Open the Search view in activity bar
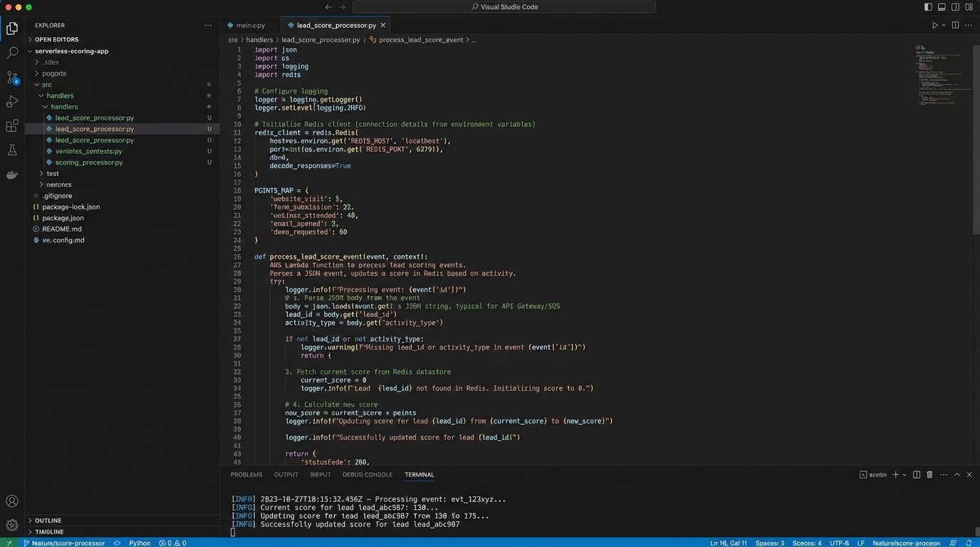This screenshot has width=980, height=547. pyautogui.click(x=12, y=53)
